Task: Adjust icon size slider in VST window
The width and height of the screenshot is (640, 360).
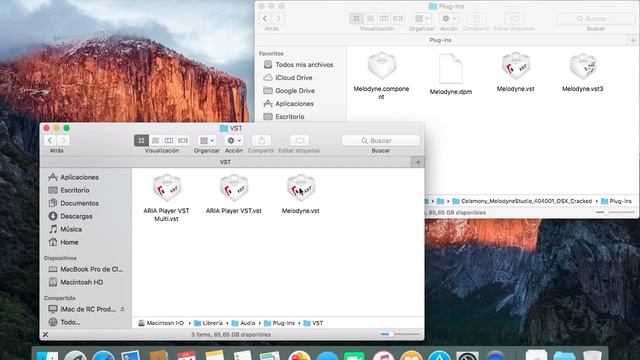Action: tap(391, 334)
